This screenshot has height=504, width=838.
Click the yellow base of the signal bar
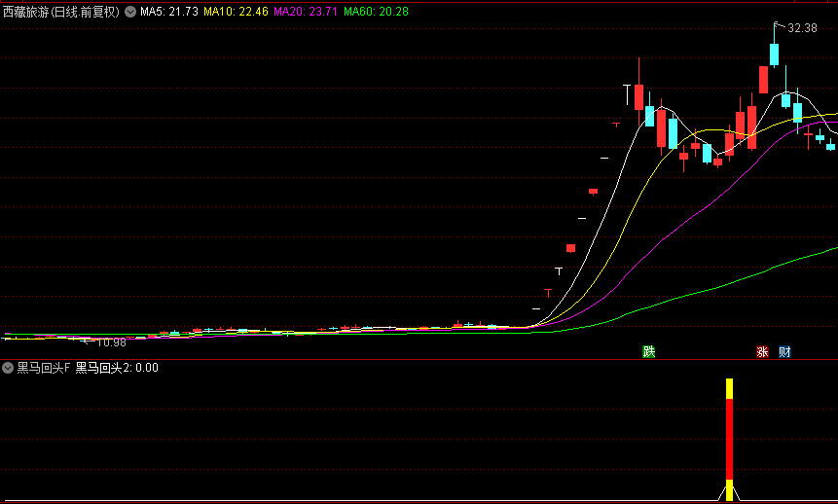tap(729, 491)
